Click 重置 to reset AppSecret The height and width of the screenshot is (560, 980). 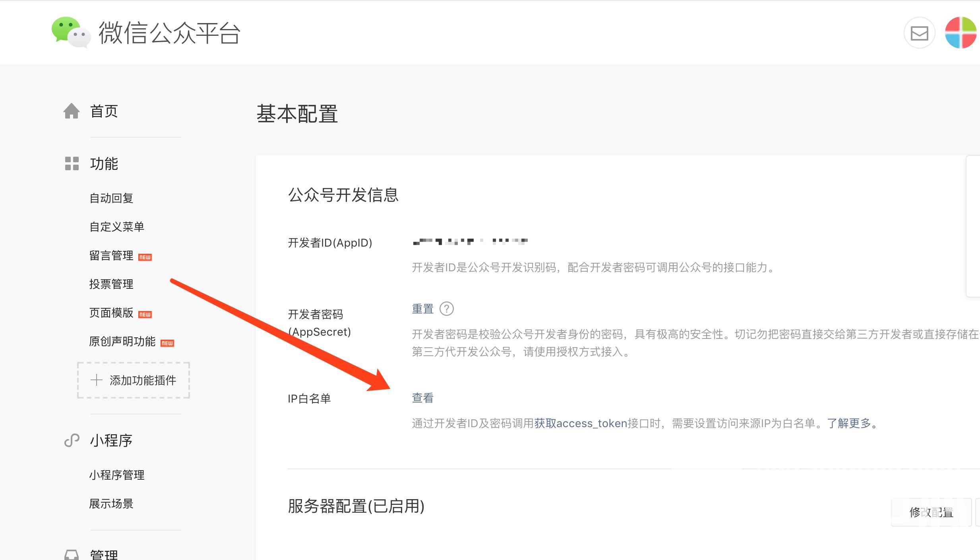(423, 309)
